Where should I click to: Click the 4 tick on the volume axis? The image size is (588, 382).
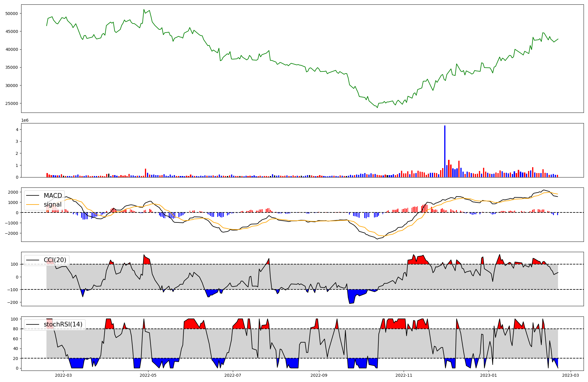coord(17,130)
